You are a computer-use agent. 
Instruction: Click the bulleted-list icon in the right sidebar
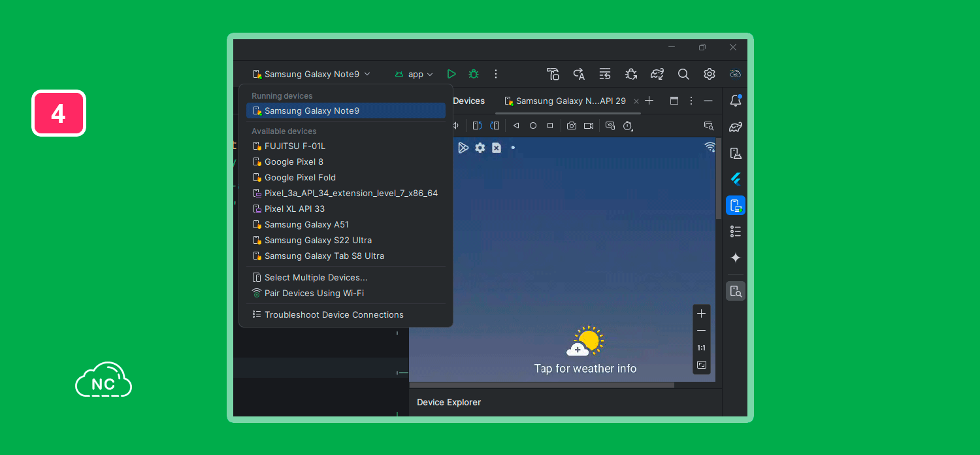(x=736, y=231)
